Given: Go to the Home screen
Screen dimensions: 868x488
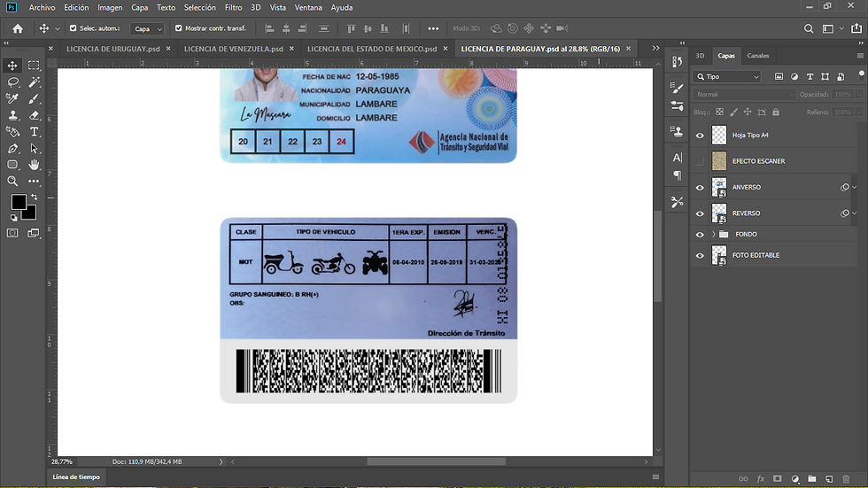Looking at the screenshot, I should point(18,28).
